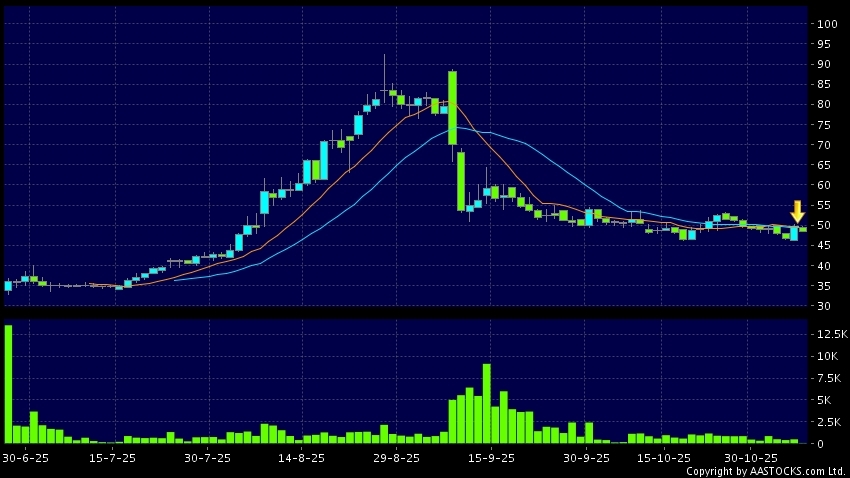Click the yellow down arrow marker
Screen dimensions: 850x478
[797, 212]
